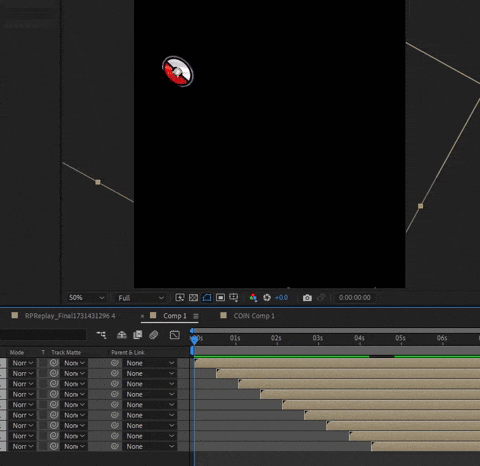Viewport: 480px width, 466px height.
Task: Click the Show Snapshot icon
Action: pos(321,297)
